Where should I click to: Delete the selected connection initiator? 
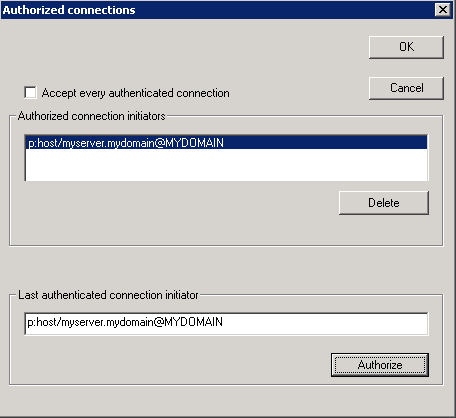click(384, 203)
